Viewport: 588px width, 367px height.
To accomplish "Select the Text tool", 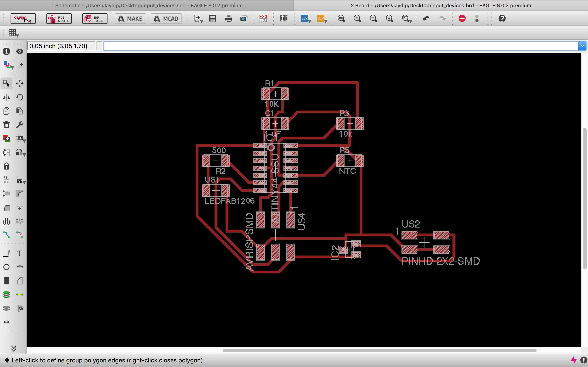I will [20, 253].
